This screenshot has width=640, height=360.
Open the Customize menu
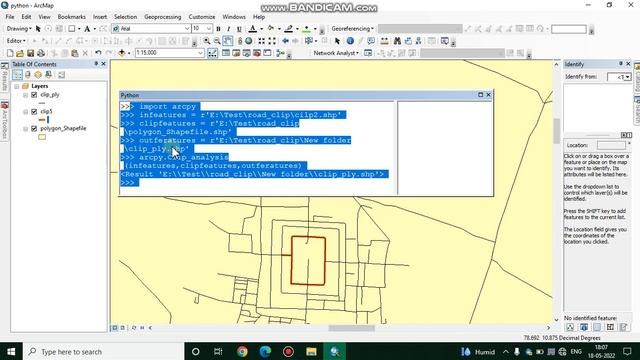click(202, 17)
